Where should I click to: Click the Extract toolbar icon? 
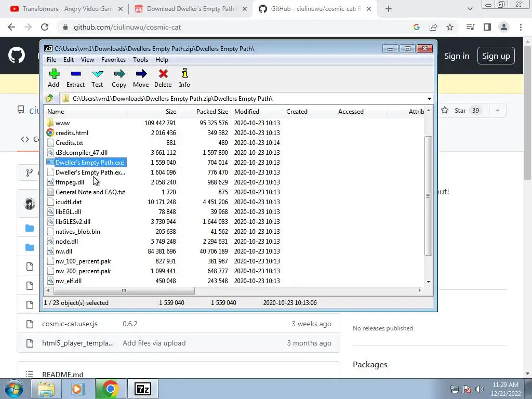tap(75, 78)
